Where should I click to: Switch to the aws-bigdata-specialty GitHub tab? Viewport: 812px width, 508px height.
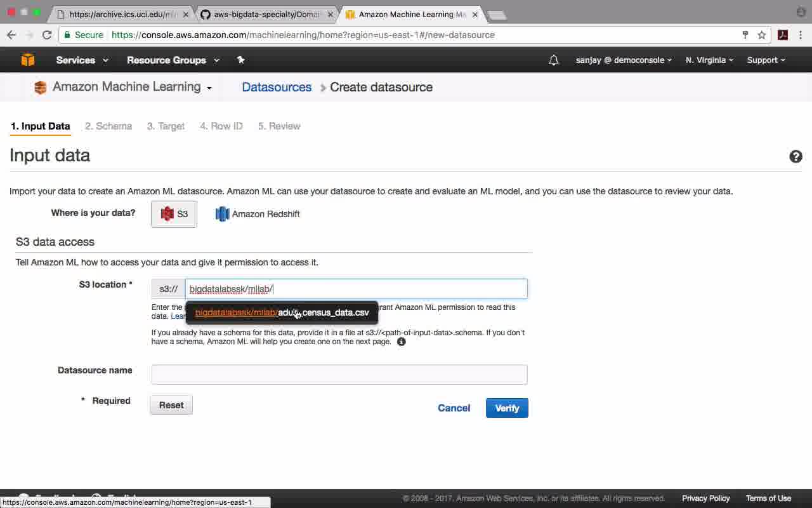coord(266,14)
